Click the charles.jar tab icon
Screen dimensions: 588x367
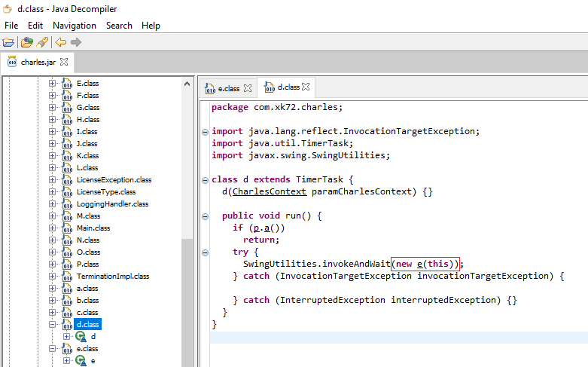point(12,62)
